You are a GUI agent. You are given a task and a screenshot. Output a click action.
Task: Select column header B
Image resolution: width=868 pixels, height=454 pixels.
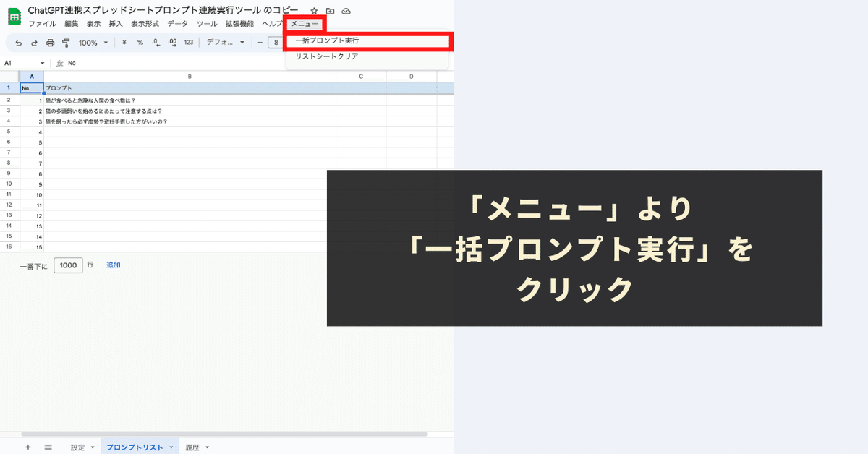coord(190,76)
